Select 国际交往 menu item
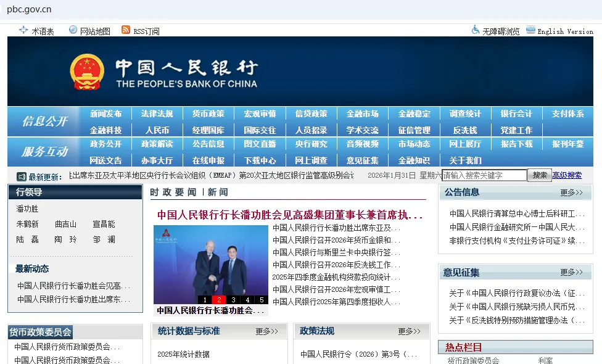 [260, 130]
